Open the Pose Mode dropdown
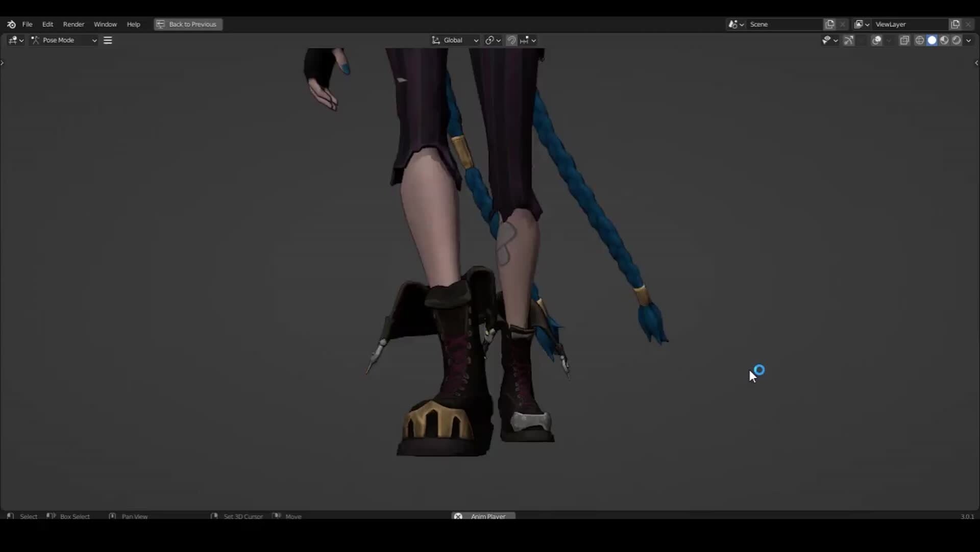The height and width of the screenshot is (552, 980). pyautogui.click(x=64, y=40)
